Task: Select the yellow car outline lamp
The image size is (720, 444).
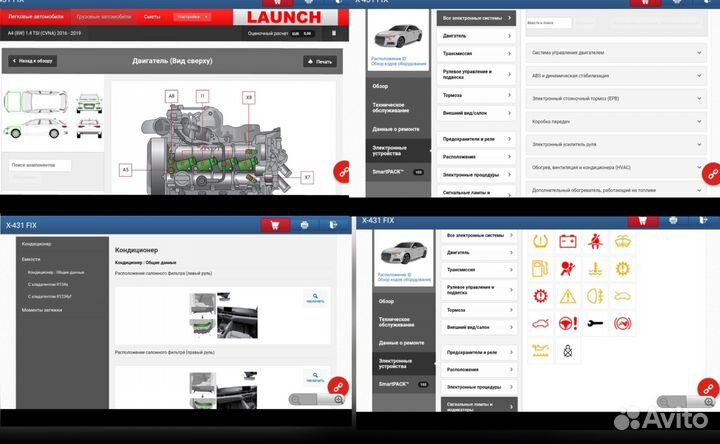Action: pos(623,296)
